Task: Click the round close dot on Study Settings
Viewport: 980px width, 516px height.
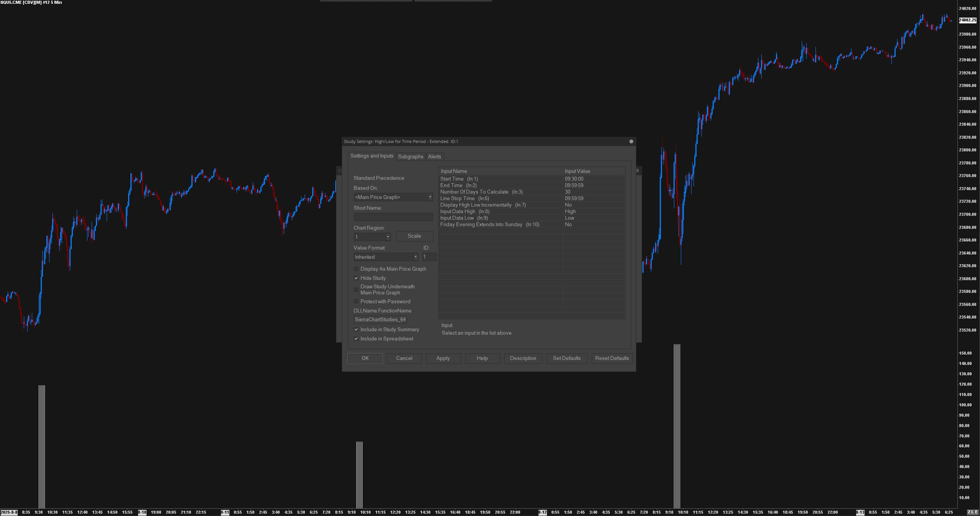Action: click(631, 141)
